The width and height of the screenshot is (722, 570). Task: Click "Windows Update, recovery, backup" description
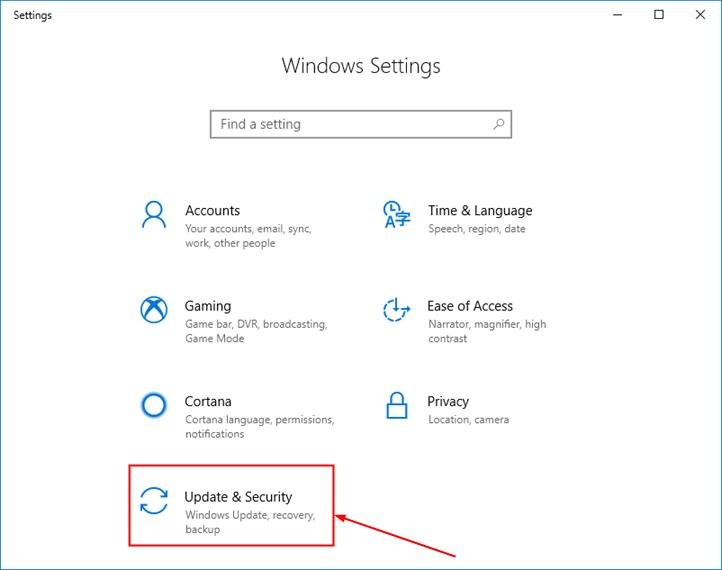(250, 522)
